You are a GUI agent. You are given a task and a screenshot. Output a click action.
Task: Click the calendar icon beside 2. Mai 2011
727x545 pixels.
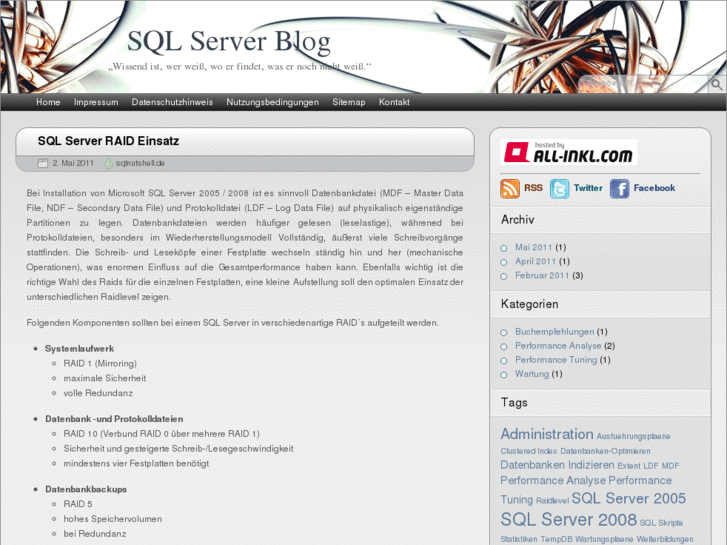pyautogui.click(x=43, y=163)
